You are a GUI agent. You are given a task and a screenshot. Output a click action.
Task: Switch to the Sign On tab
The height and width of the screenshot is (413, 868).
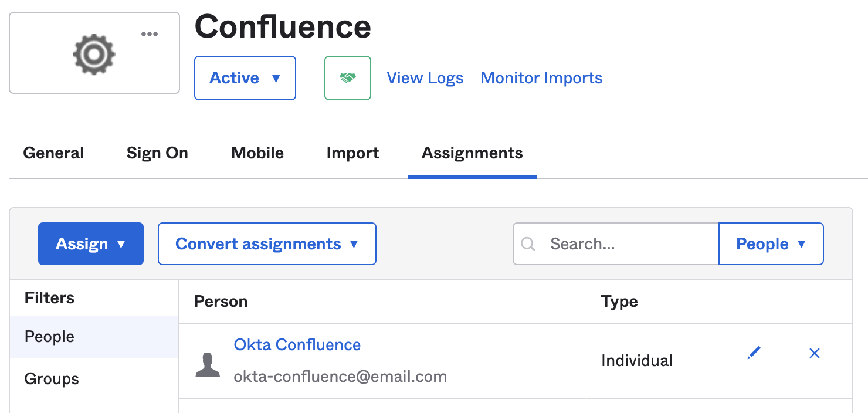pos(157,153)
